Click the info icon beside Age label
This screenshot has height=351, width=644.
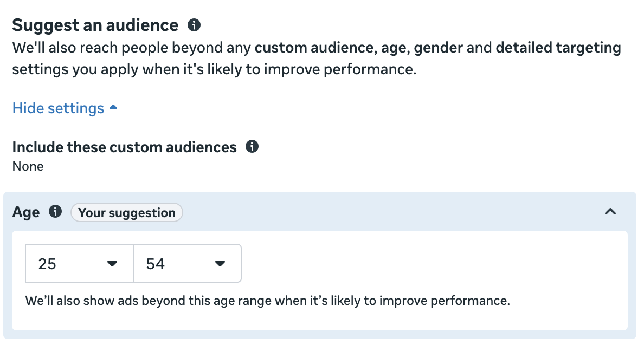(x=55, y=212)
